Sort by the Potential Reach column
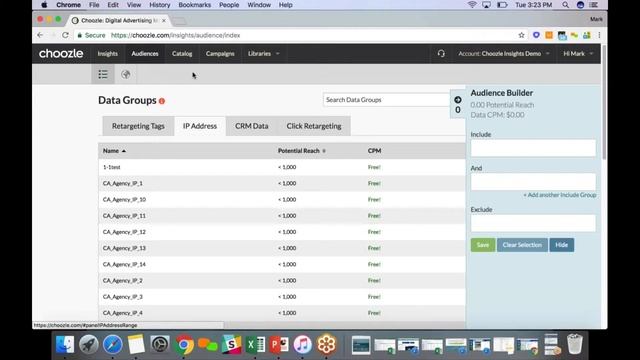The height and width of the screenshot is (360, 640). [302, 151]
